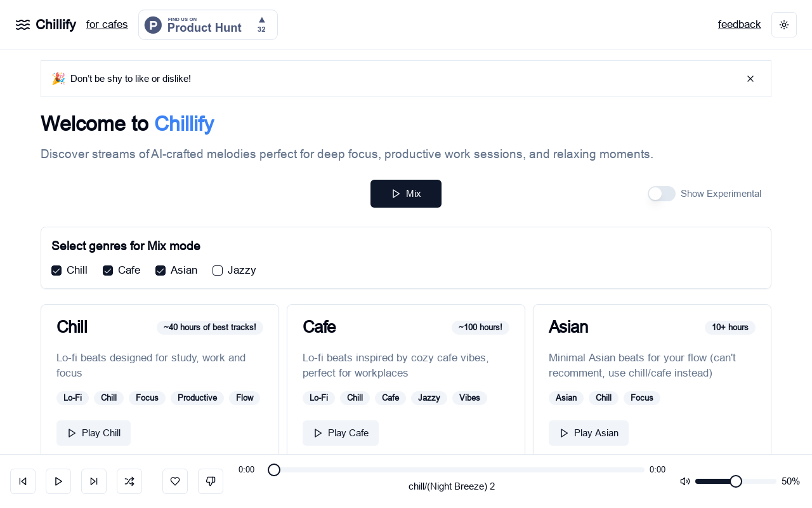Click the Chillify waves logo
Image resolution: width=812 pixels, height=508 pixels.
[x=23, y=25]
